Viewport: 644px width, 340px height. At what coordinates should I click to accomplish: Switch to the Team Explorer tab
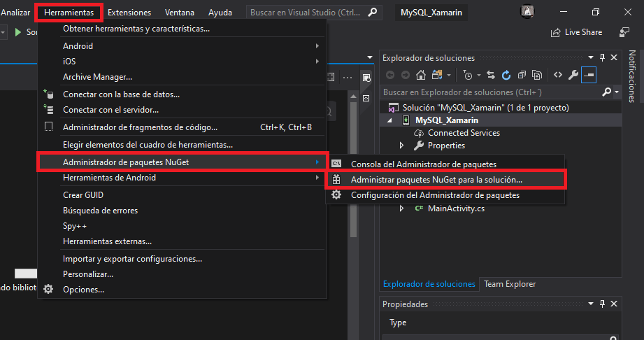click(x=510, y=284)
